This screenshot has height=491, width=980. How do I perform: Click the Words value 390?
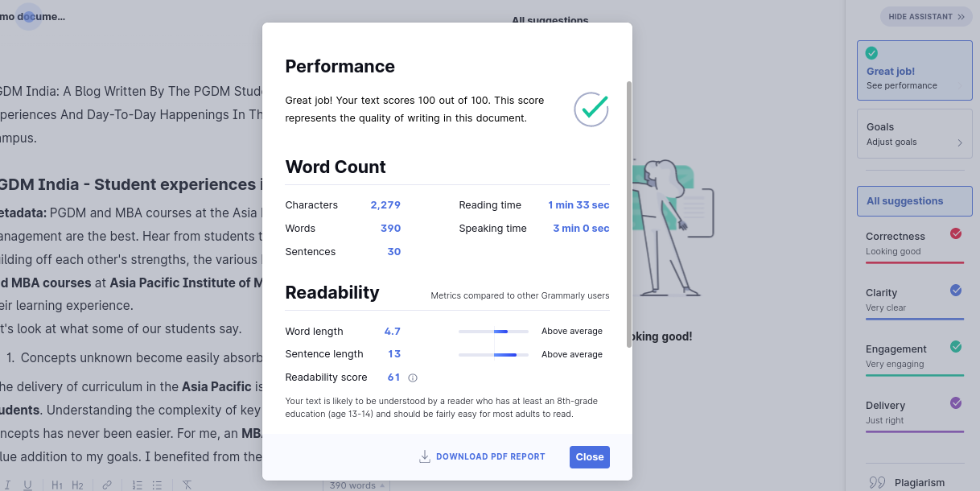pos(390,229)
